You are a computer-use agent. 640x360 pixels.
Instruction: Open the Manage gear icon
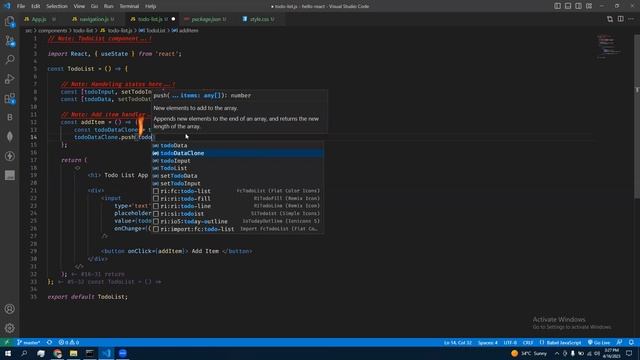9,328
